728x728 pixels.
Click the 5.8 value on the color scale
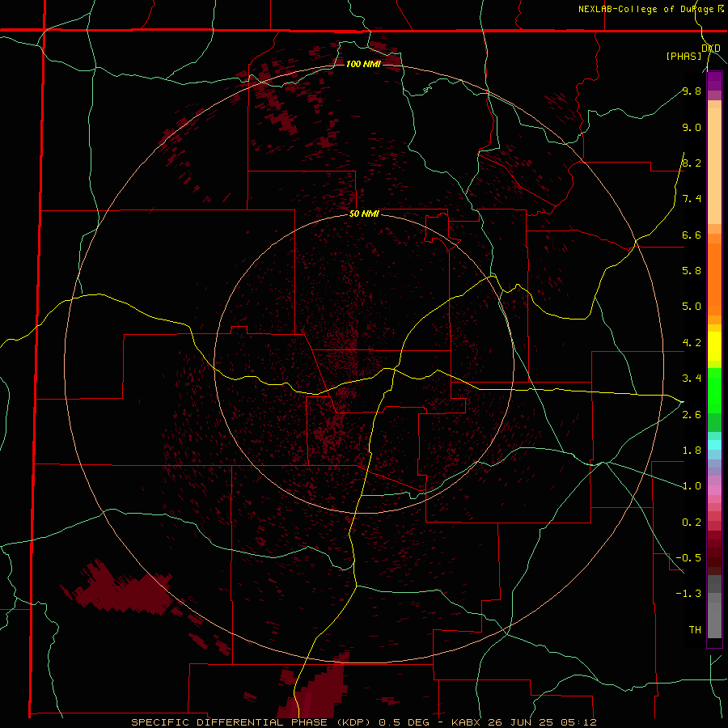point(692,271)
